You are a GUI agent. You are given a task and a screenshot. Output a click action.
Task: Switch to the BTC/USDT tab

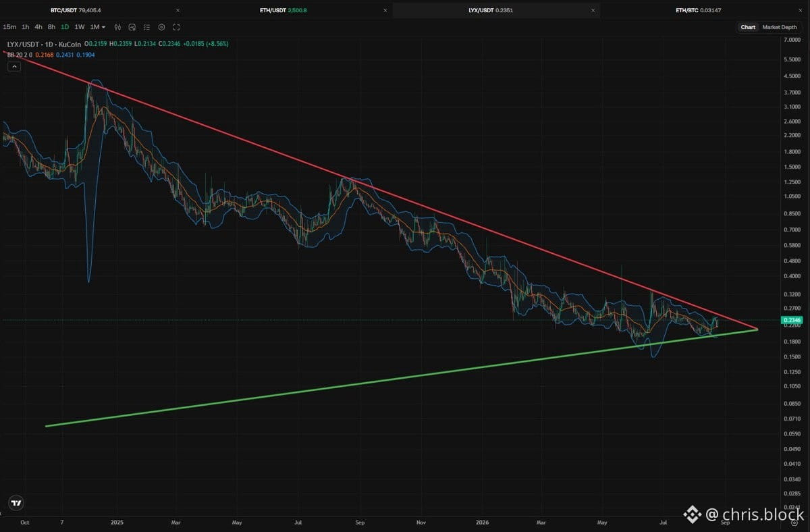[x=76, y=10]
